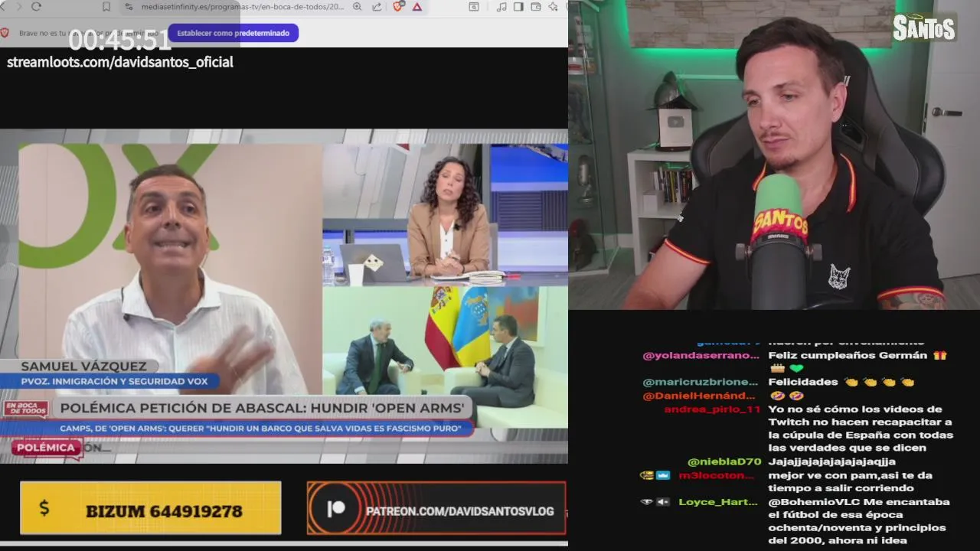
Task: Click chat username @DanielHernánd
Action: tap(701, 396)
